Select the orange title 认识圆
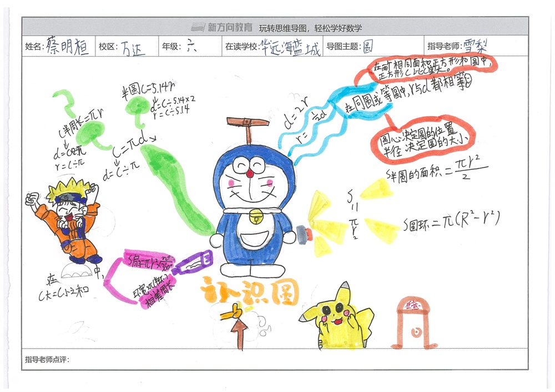This screenshot has height=392, width=555. point(250,292)
